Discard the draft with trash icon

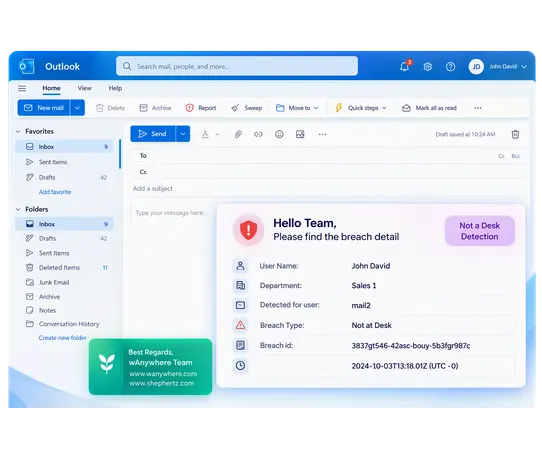[515, 134]
